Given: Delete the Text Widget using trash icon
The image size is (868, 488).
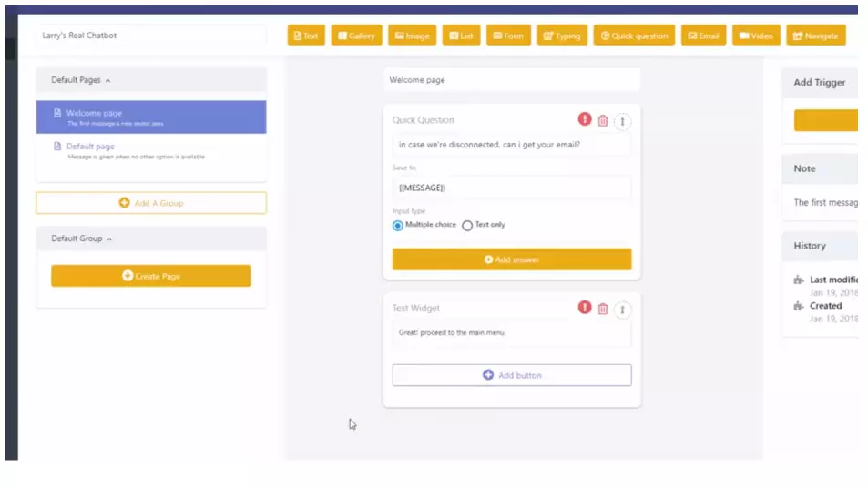Looking at the screenshot, I should [602, 309].
